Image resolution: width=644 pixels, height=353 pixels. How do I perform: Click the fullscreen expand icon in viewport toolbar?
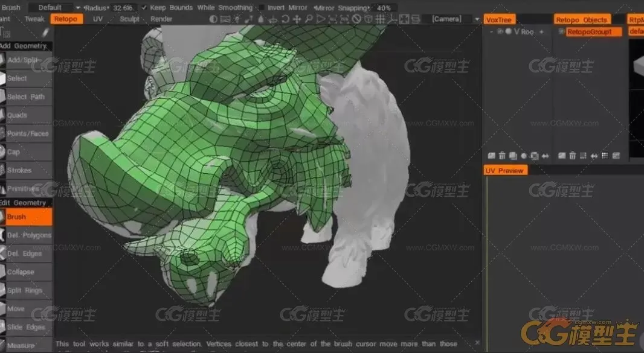tap(404, 19)
